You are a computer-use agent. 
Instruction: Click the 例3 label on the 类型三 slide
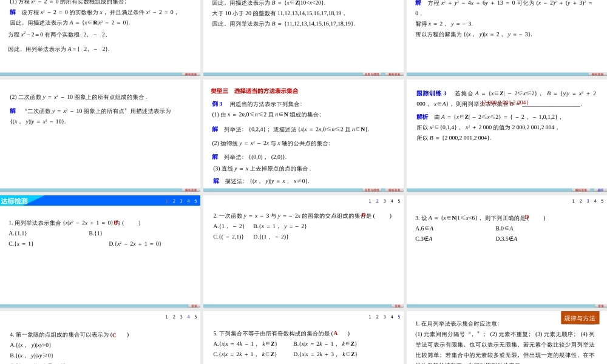click(214, 106)
